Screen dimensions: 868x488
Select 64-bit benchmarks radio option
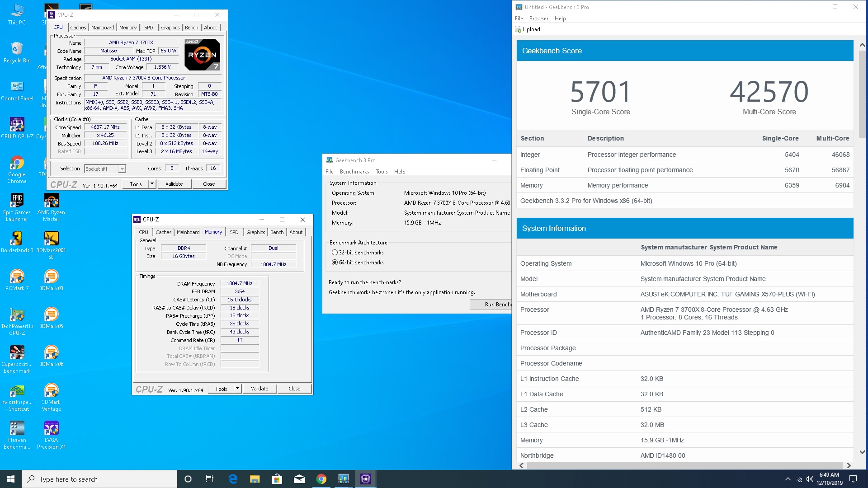(335, 263)
